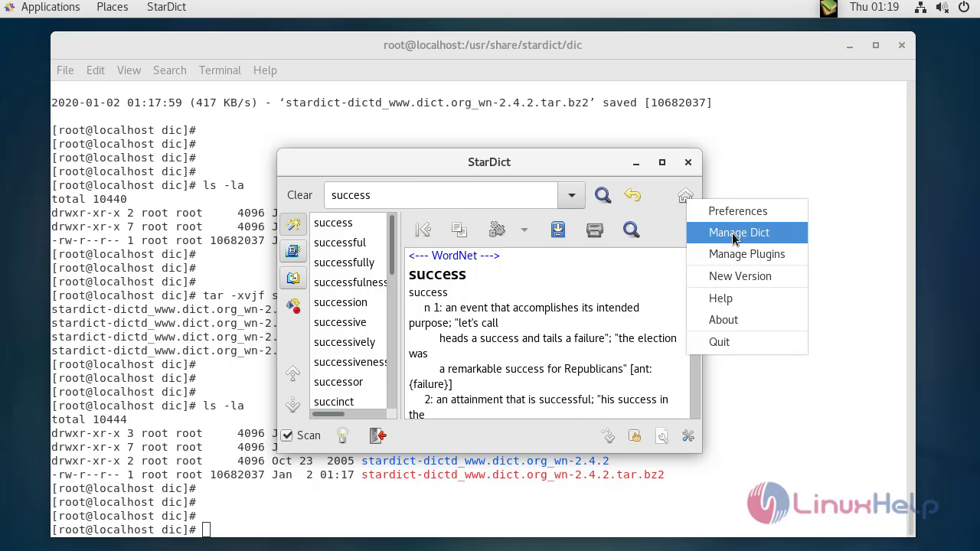The image size is (980, 551).
Task: Select Quit from the popup menu
Action: [746, 342]
